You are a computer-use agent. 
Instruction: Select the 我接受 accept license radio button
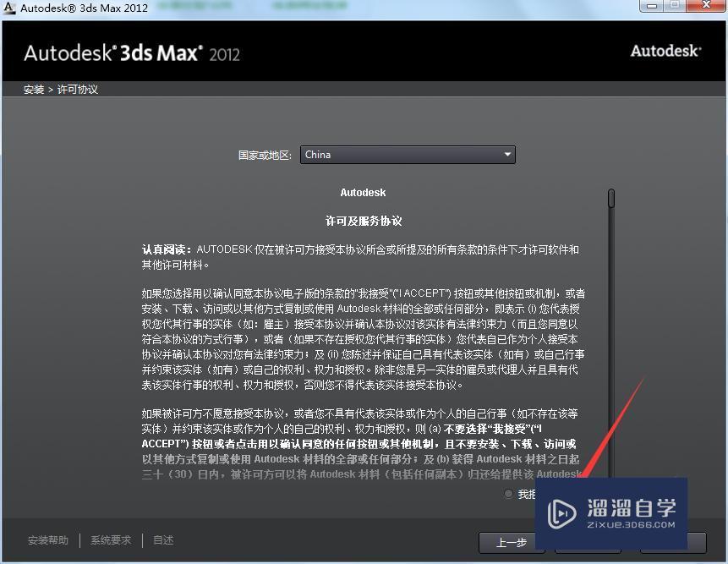click(507, 494)
